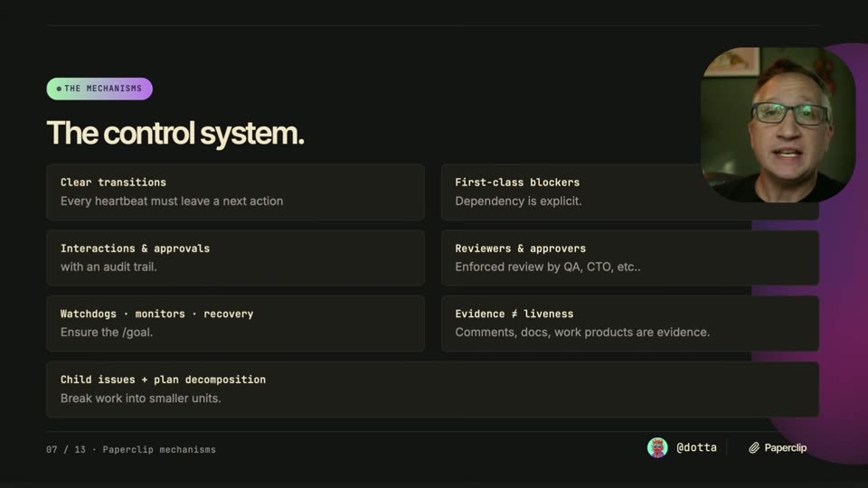Screen dimensions: 868x488
Task: Click the @dotta handle text
Action: pyautogui.click(x=696, y=447)
